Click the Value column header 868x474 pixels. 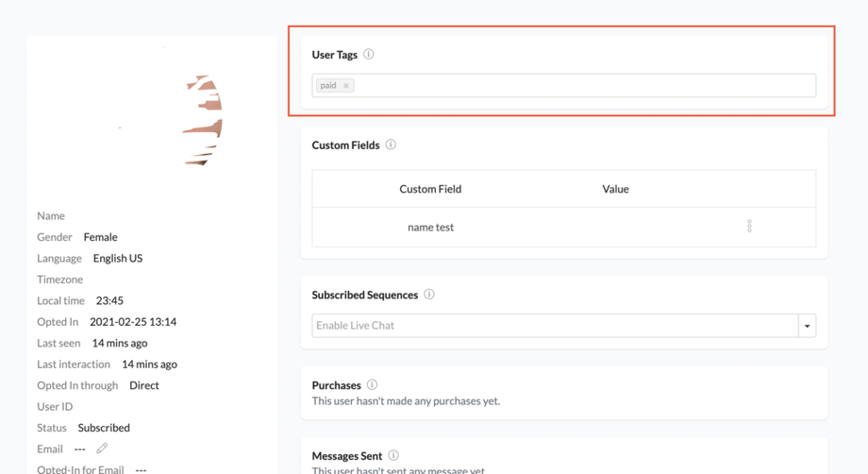coord(615,189)
